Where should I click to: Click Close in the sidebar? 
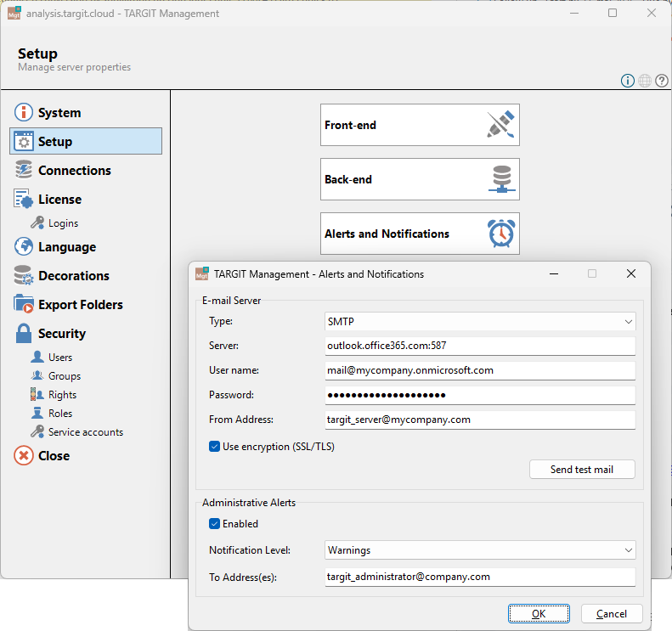(x=54, y=455)
